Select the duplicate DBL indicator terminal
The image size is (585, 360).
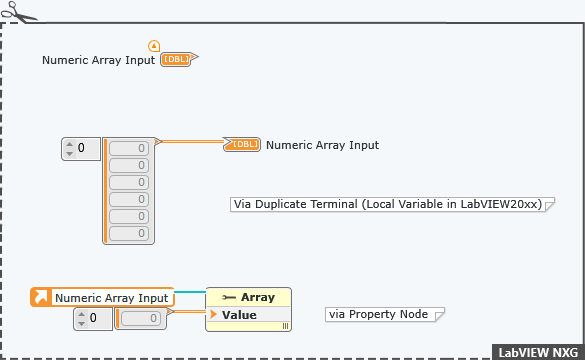(x=242, y=144)
